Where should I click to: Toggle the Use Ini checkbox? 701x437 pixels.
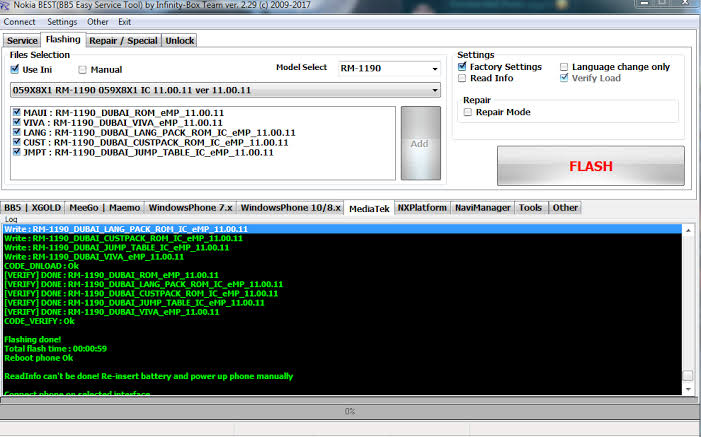(x=15, y=69)
